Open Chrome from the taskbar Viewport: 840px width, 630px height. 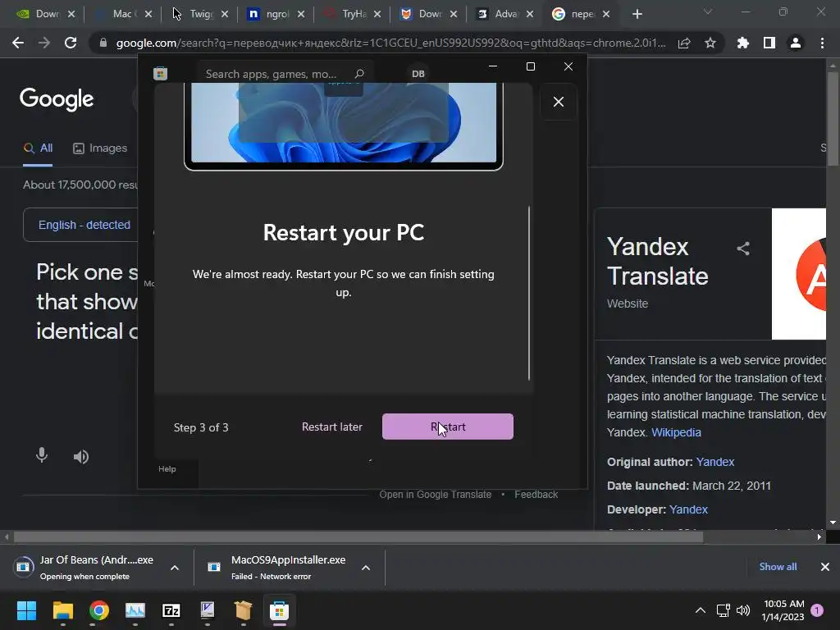coord(99,610)
